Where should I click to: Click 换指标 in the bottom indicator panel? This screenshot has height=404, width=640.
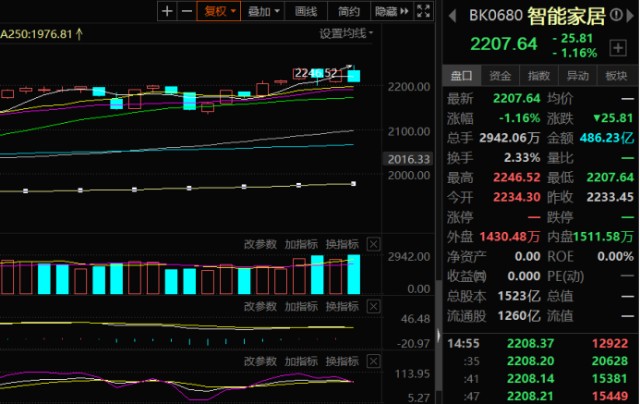tap(342, 359)
